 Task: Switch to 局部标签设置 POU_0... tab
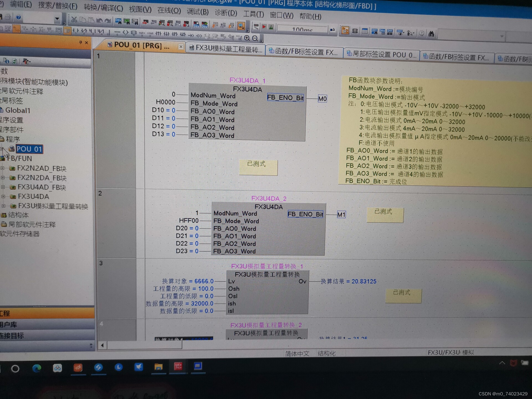point(382,54)
